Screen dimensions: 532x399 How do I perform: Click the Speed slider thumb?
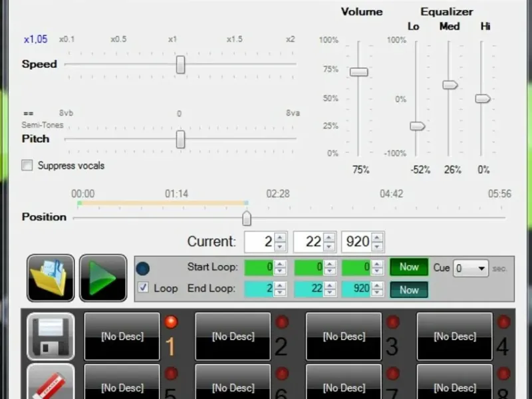pyautogui.click(x=180, y=65)
